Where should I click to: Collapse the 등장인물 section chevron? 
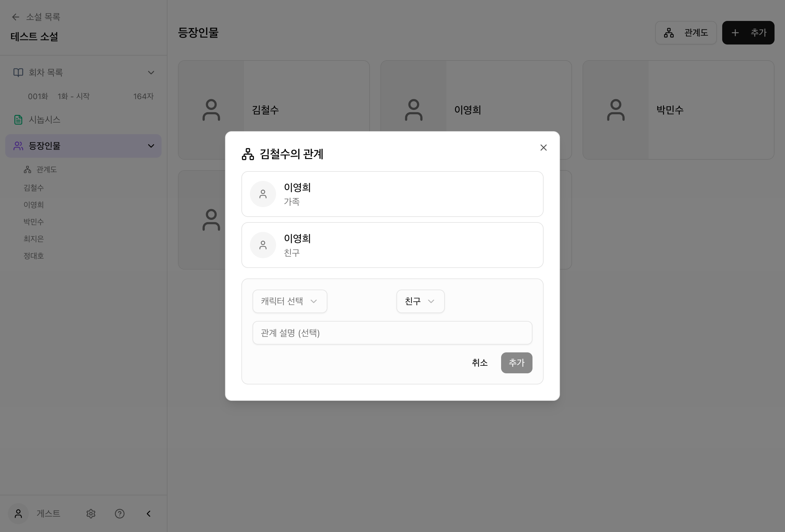(x=151, y=146)
